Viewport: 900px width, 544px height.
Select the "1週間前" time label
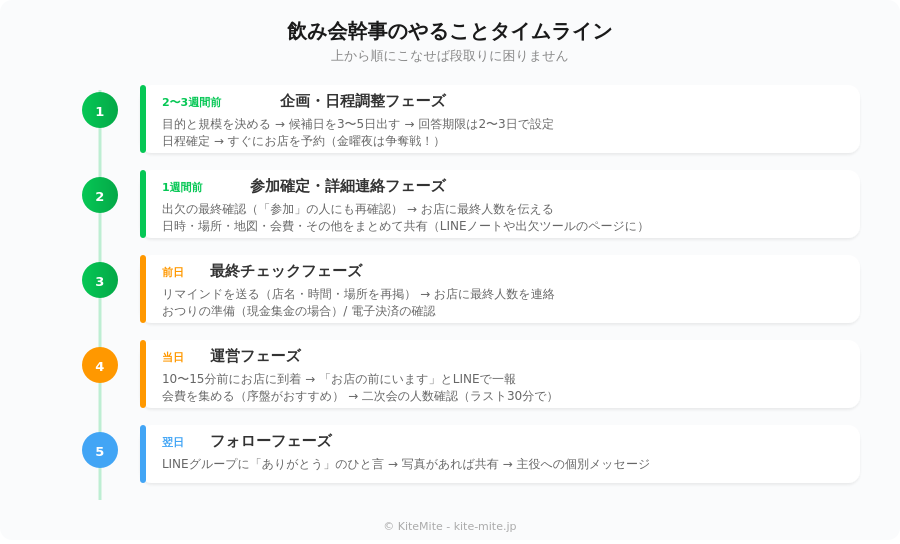click(x=182, y=187)
